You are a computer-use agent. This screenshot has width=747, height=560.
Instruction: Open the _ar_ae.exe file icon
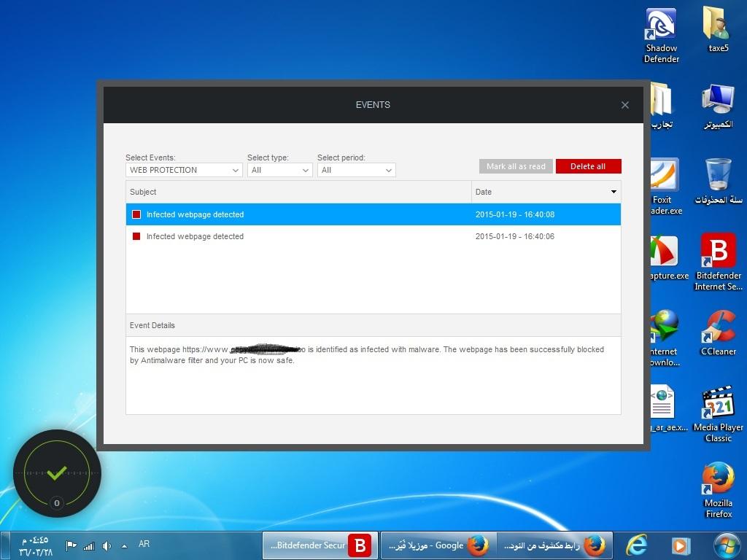(668, 408)
